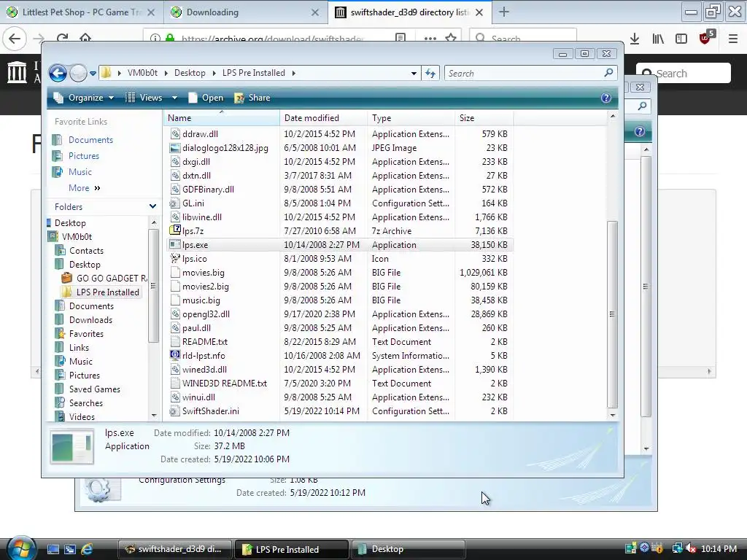Select movies.big file icon
This screenshot has width=747, height=560.
coord(175,273)
